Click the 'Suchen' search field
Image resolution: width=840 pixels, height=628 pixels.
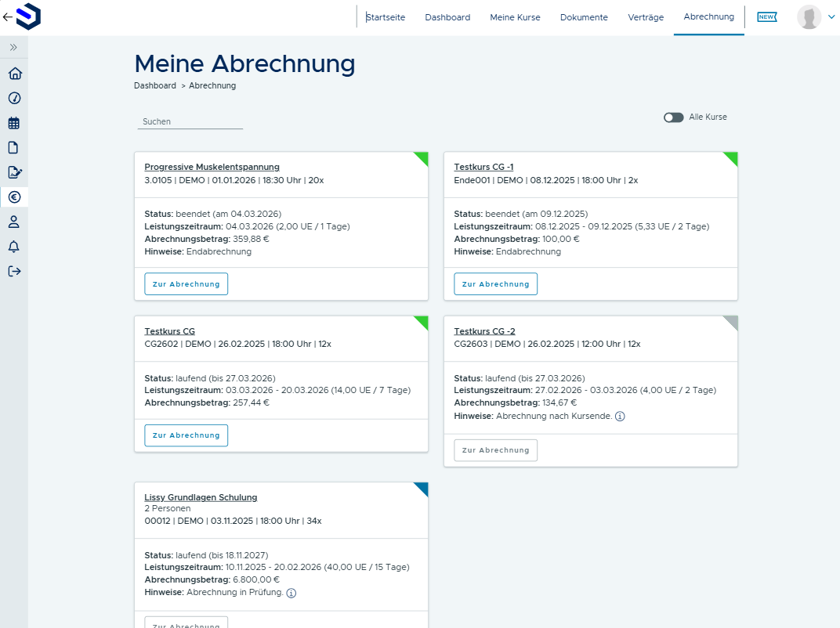[x=190, y=121]
